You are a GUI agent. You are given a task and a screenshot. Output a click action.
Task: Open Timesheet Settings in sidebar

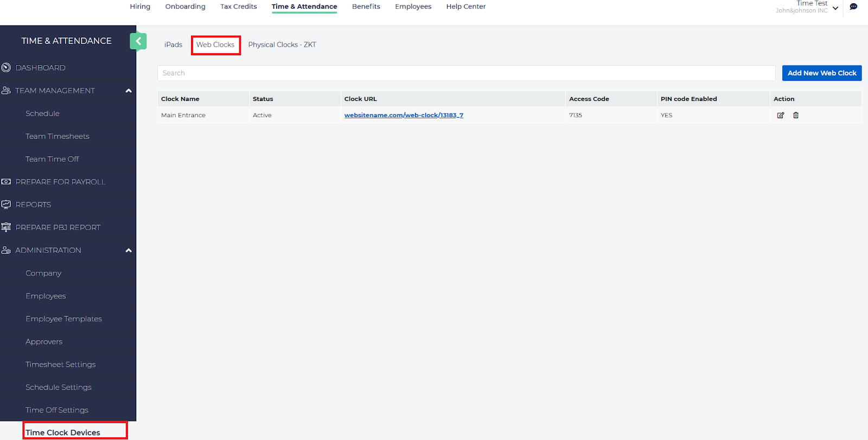click(60, 365)
